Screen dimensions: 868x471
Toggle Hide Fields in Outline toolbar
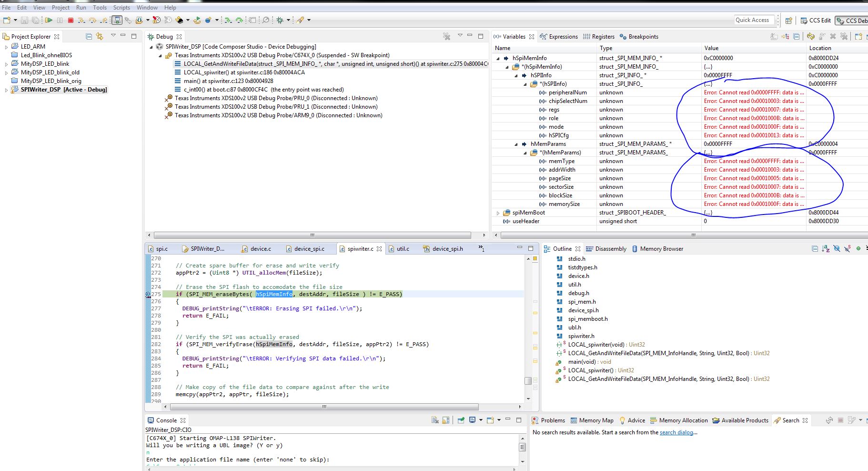[837, 249]
